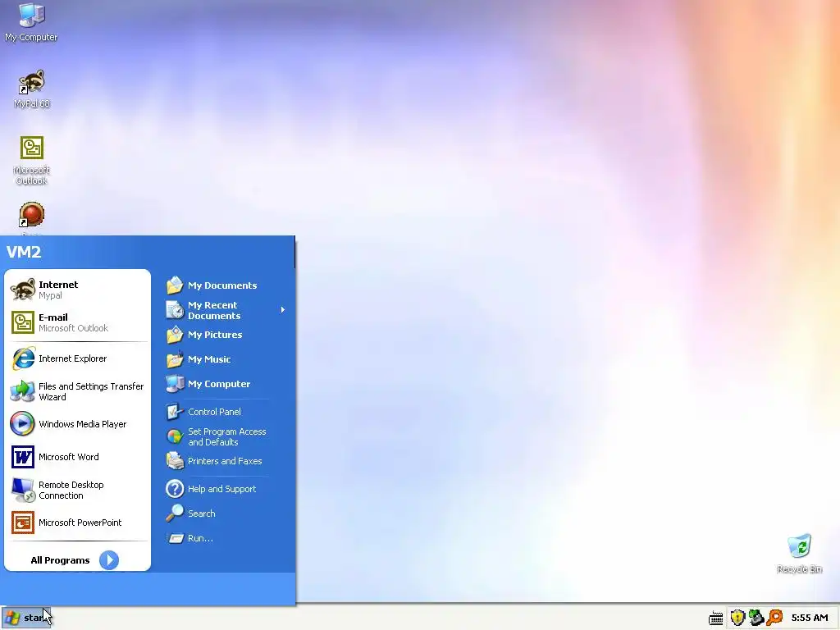840x630 pixels.
Task: Launch MyPal 68 desktop shortcut
Action: [x=32, y=89]
